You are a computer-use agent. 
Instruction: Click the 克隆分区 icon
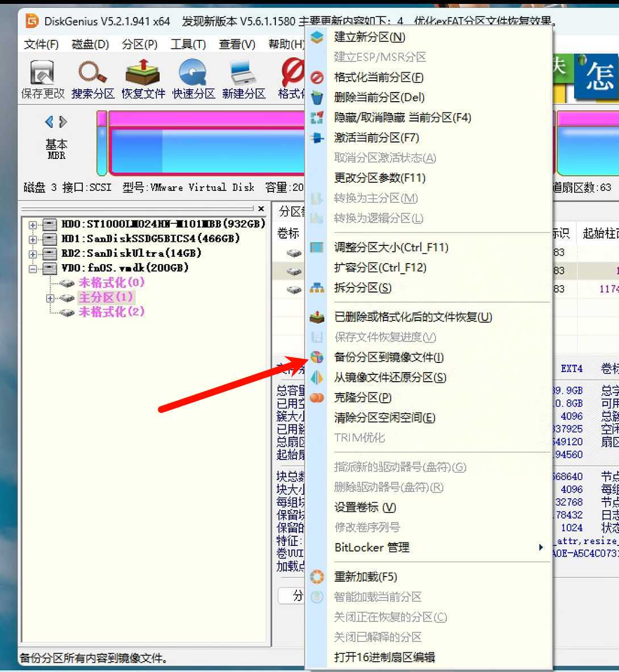(317, 398)
